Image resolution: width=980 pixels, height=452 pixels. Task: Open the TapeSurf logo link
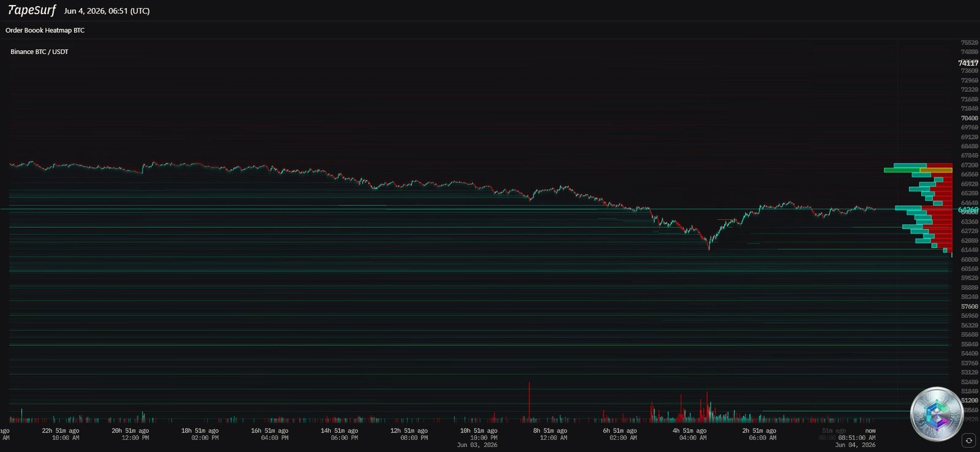[32, 10]
